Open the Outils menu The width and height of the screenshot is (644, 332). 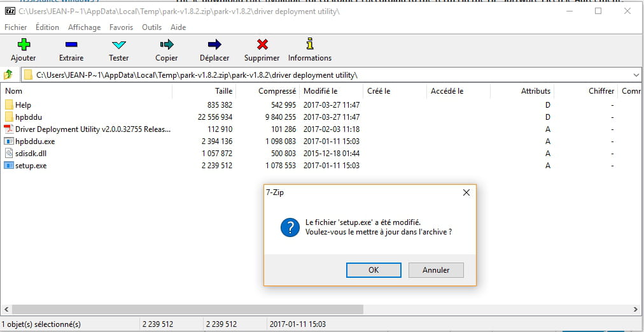tap(151, 27)
